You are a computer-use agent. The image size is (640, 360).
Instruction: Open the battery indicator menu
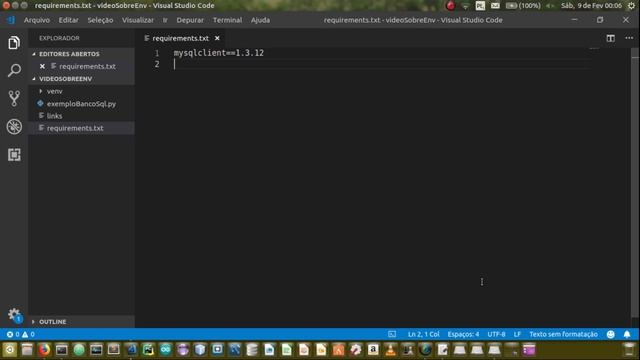[523, 5]
